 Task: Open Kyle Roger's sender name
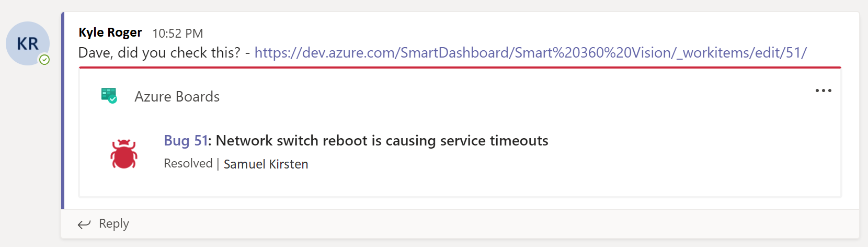click(x=110, y=32)
